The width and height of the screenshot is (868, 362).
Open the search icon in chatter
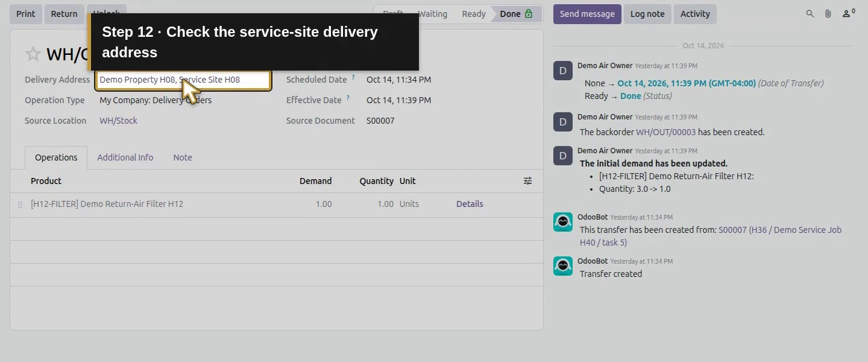click(810, 14)
